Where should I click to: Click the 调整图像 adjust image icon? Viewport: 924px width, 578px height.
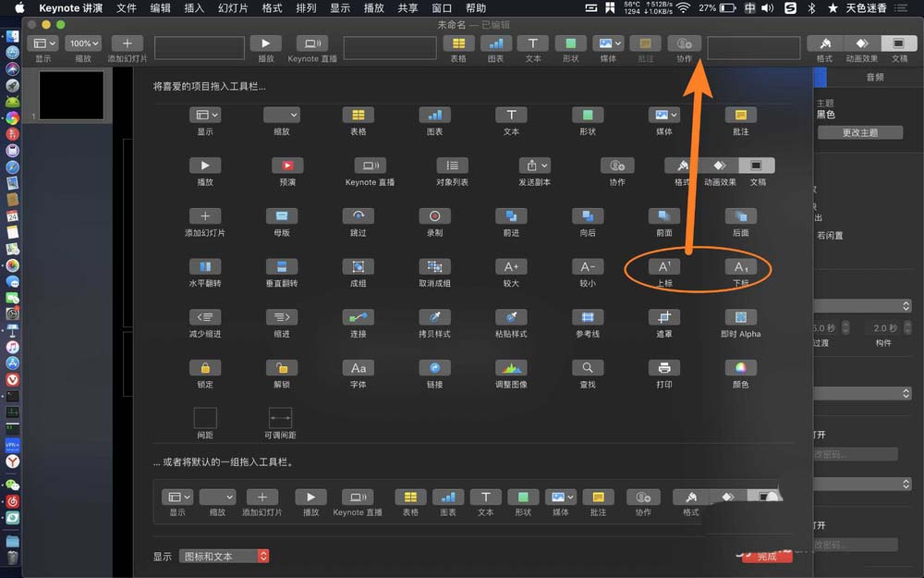[x=511, y=367]
